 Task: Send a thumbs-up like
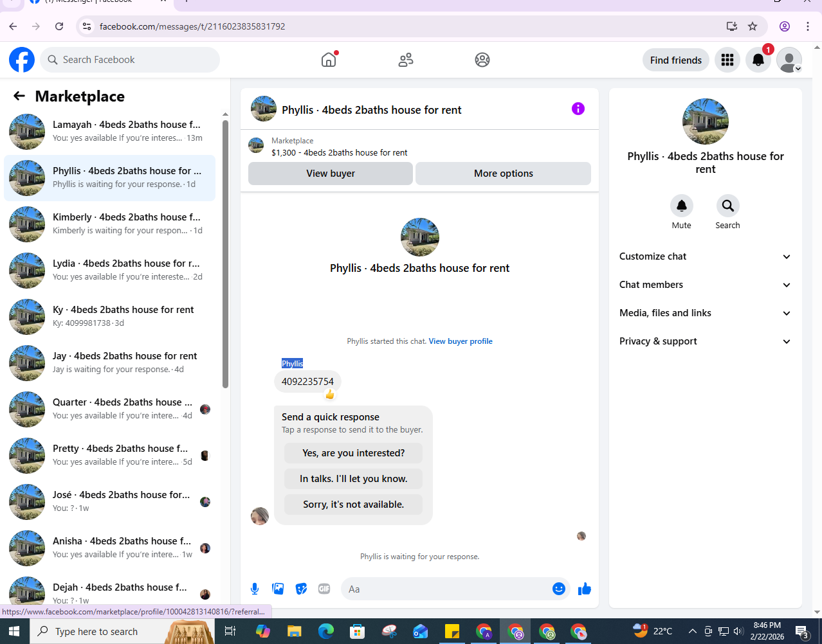585,589
